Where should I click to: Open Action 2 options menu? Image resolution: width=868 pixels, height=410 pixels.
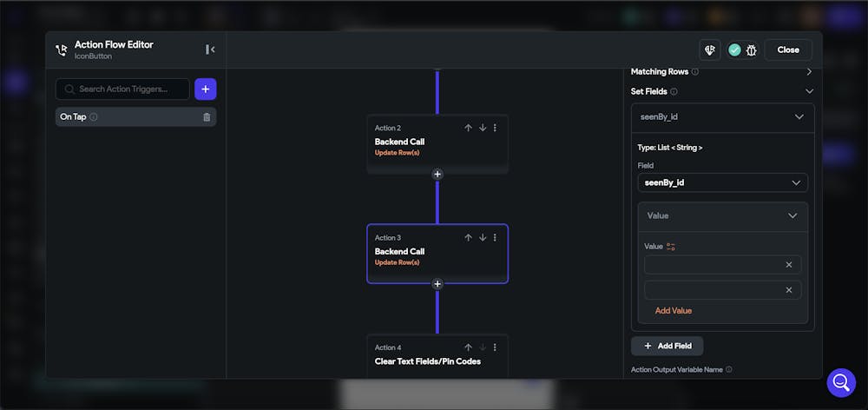(495, 128)
